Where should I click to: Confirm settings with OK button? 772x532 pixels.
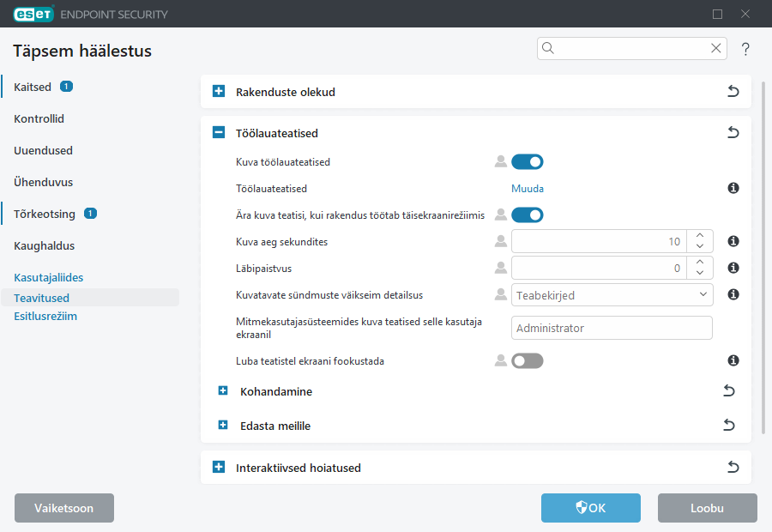(x=591, y=508)
